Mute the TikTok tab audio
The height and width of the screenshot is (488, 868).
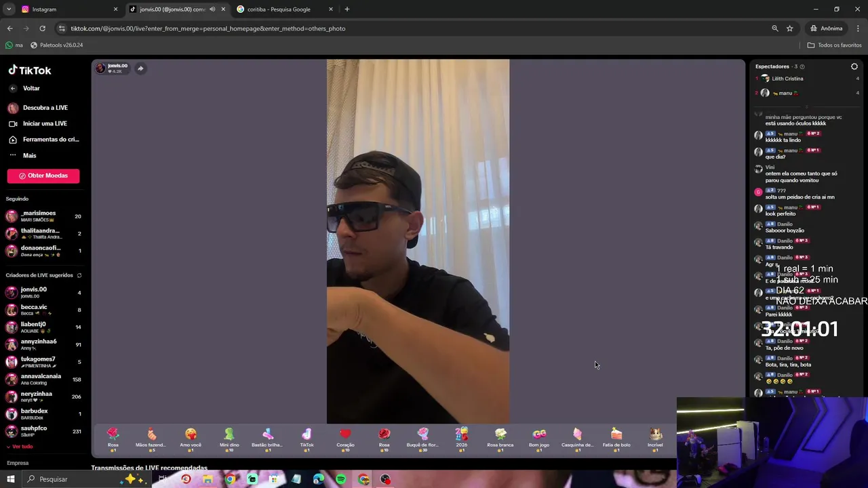pos(212,9)
